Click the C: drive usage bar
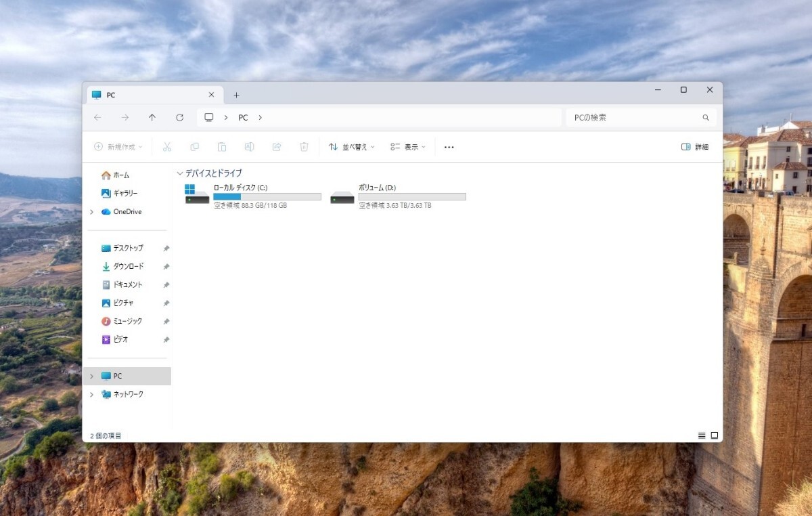This screenshot has width=812, height=516. point(267,196)
